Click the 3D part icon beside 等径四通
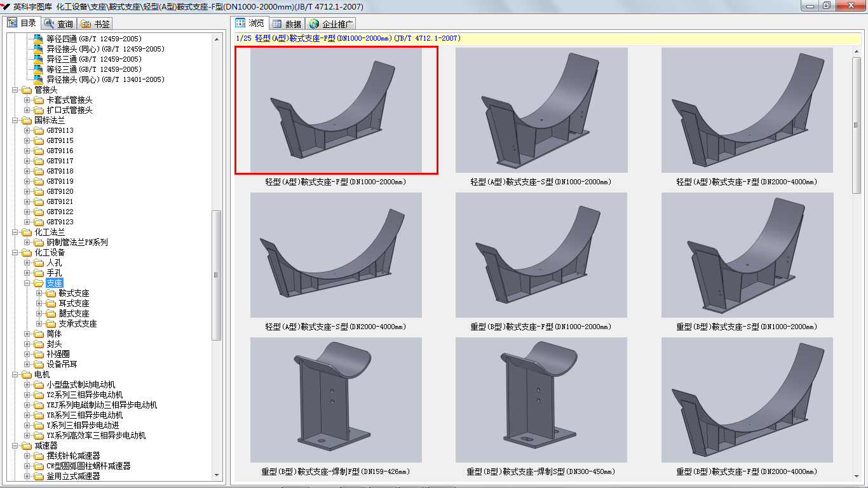868x488 pixels. (39, 39)
